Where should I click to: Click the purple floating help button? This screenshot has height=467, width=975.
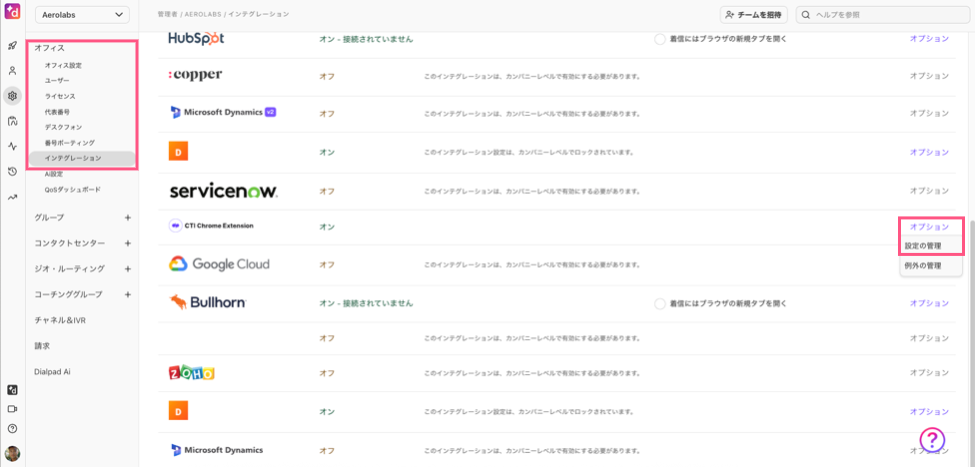click(931, 440)
